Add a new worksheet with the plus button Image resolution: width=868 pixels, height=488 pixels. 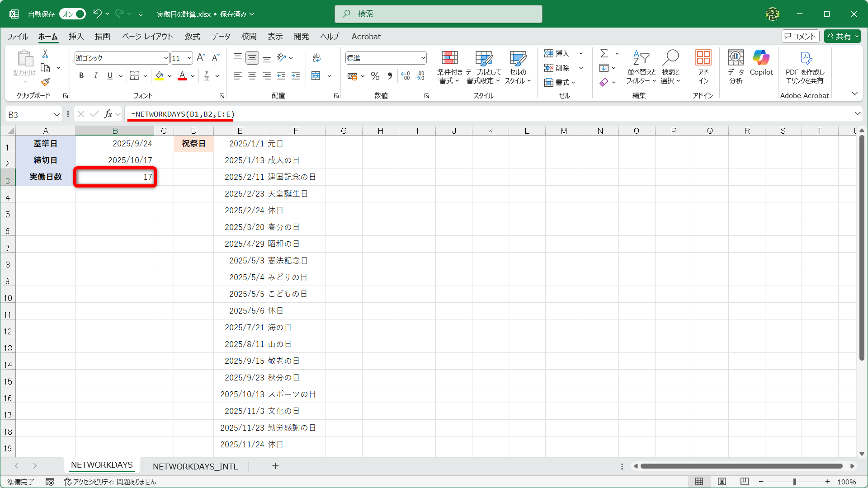click(x=275, y=466)
